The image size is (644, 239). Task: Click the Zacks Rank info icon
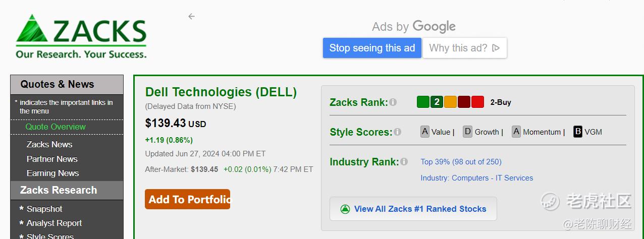[x=393, y=102]
